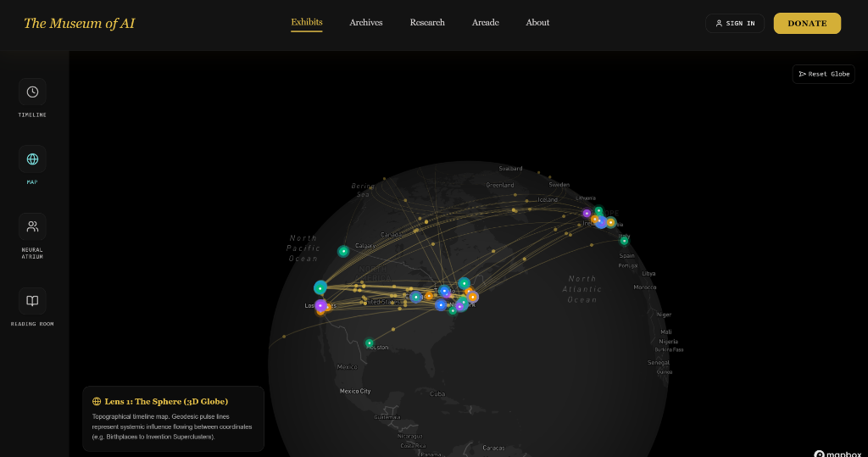The height and width of the screenshot is (457, 868).
Task: Click the globe icon beside Lens 1 title
Action: [97, 402]
